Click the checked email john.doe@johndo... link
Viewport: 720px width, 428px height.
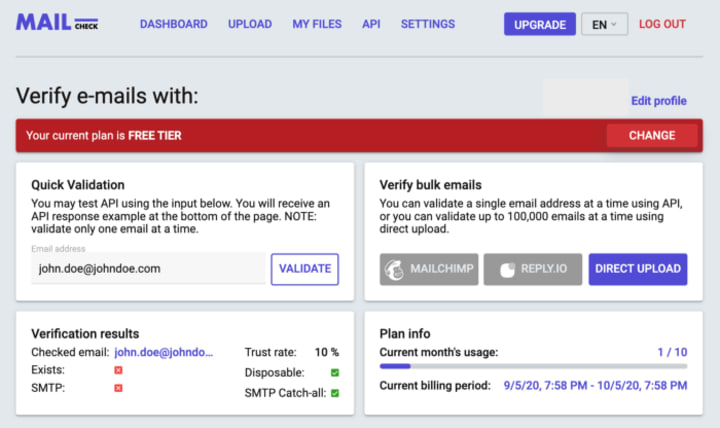(x=163, y=352)
